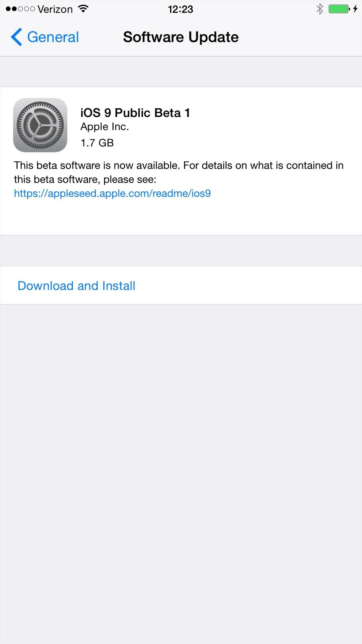Tap the gray spacer above update card
The height and width of the screenshot is (644, 362).
[181, 72]
